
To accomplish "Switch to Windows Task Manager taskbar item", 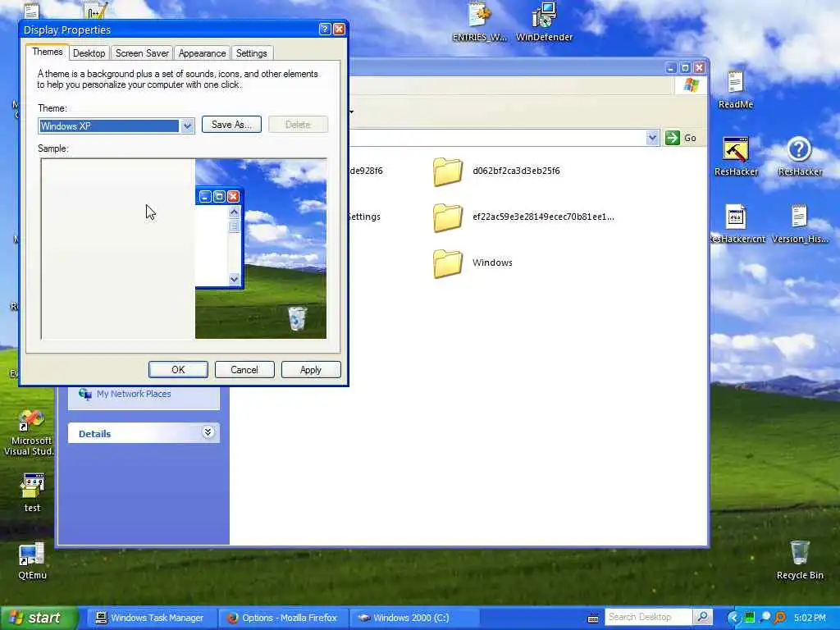I will pos(151,618).
